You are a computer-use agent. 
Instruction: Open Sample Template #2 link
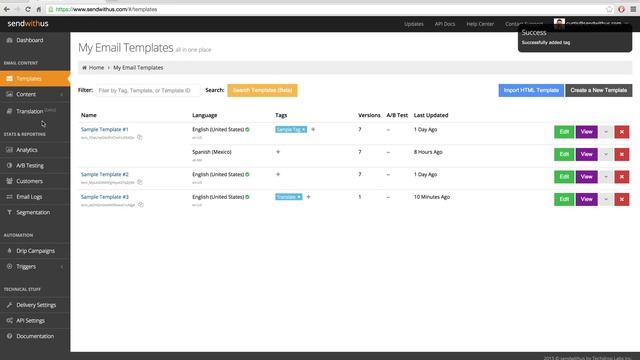pyautogui.click(x=104, y=174)
